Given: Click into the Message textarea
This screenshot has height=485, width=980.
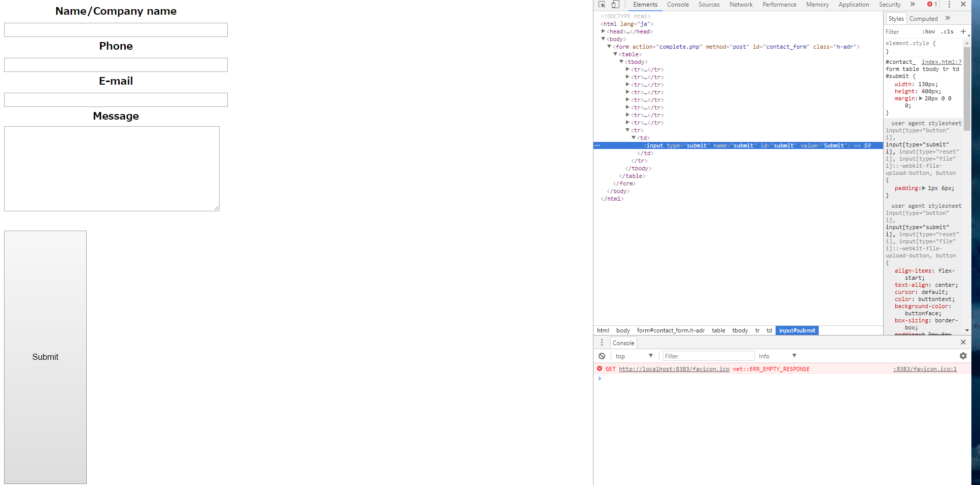Looking at the screenshot, I should tap(112, 169).
